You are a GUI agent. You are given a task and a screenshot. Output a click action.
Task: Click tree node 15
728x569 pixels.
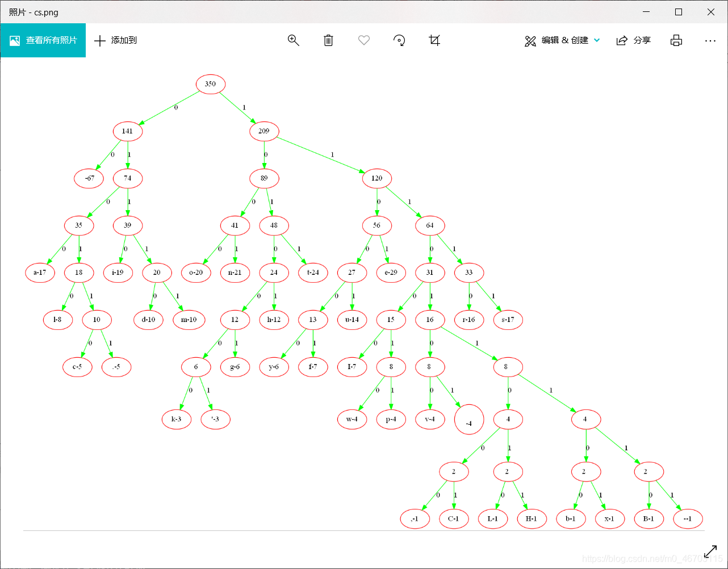click(391, 320)
